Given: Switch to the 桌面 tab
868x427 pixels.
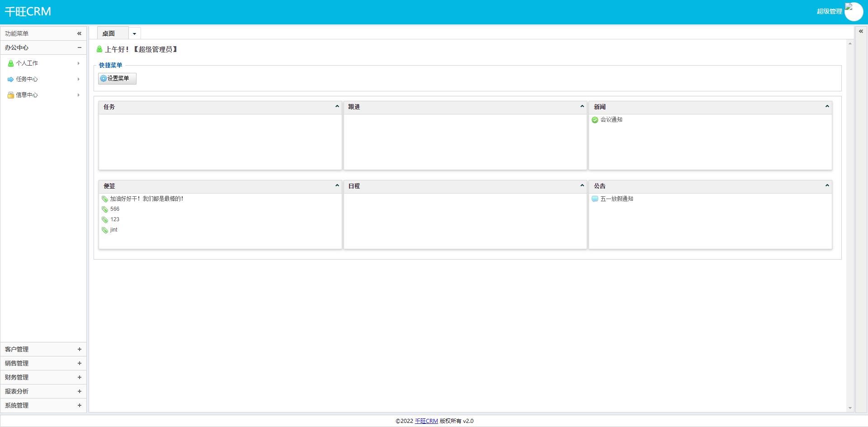Looking at the screenshot, I should pos(108,33).
